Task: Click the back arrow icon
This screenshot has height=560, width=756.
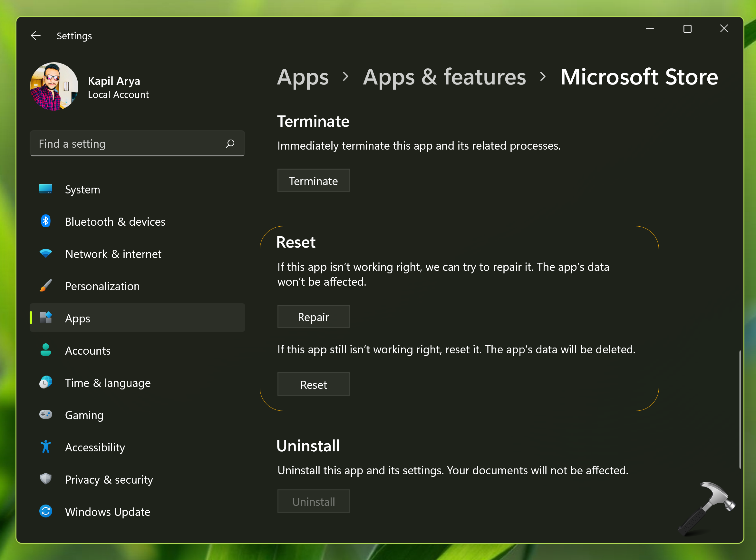Action: tap(35, 35)
